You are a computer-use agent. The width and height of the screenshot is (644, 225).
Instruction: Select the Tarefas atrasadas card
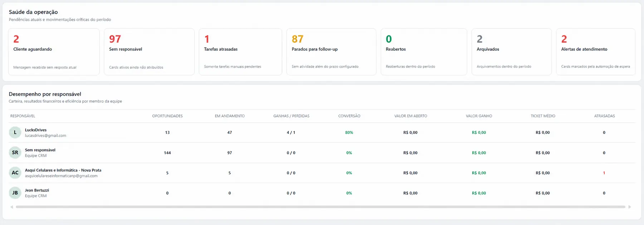[240, 52]
